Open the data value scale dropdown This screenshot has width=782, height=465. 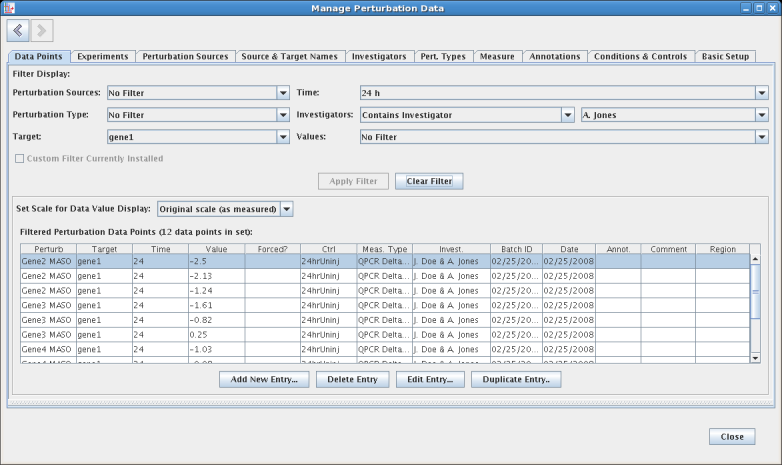coord(286,209)
